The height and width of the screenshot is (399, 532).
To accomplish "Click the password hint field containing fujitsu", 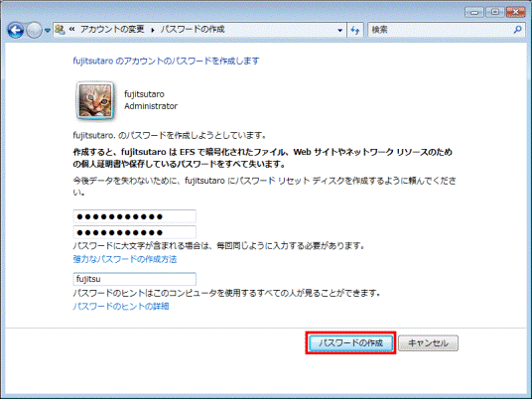I will click(134, 279).
